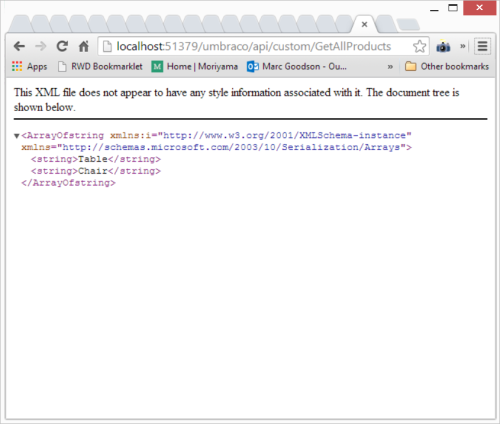The image size is (500, 424).
Task: Open the Apps grid shortcut
Action: click(29, 66)
